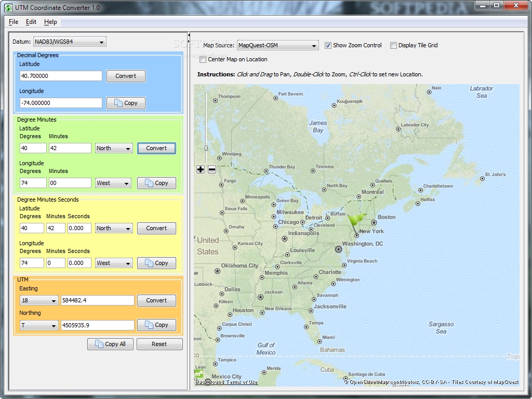Click Degree Minutes longitude minutes field 00
This screenshot has height=399, width=532.
tap(70, 183)
